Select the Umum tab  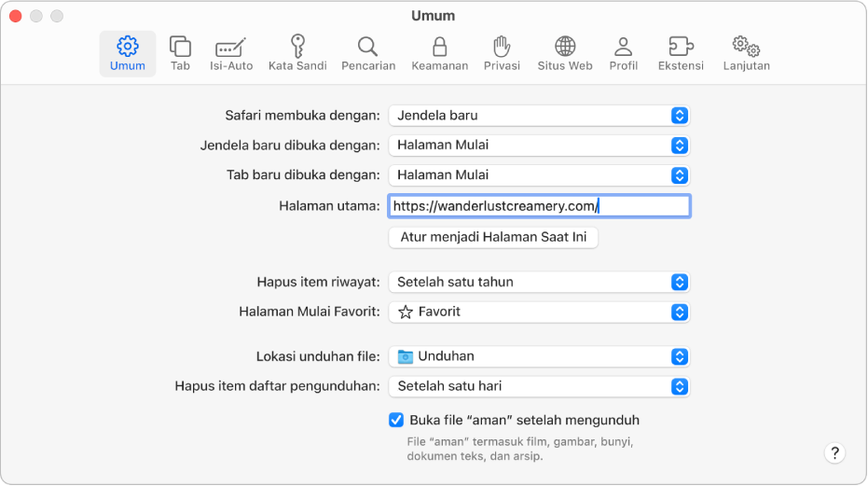(128, 53)
